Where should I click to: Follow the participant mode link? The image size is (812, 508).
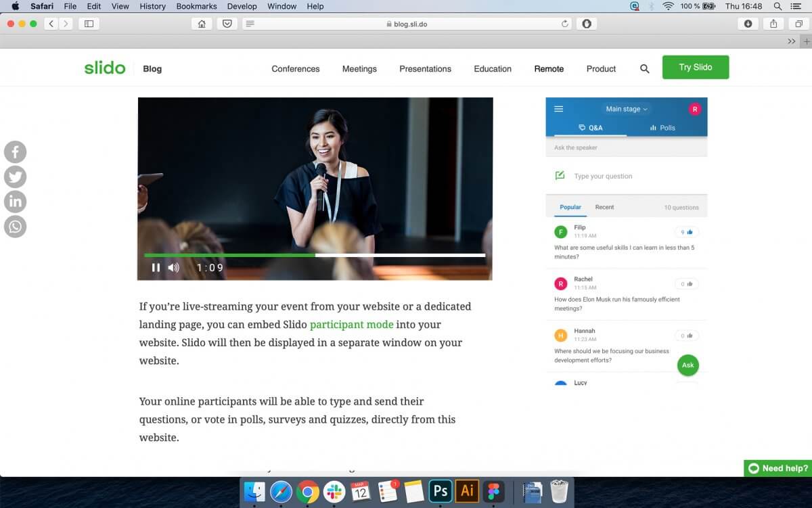351,325
